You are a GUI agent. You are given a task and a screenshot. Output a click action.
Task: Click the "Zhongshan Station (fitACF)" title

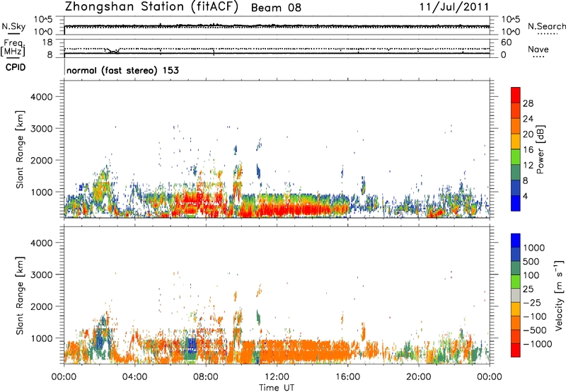tap(151, 7)
